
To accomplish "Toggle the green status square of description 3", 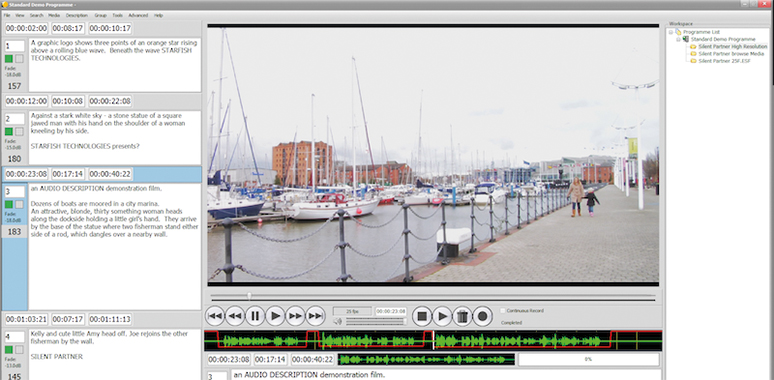I will pos(9,204).
